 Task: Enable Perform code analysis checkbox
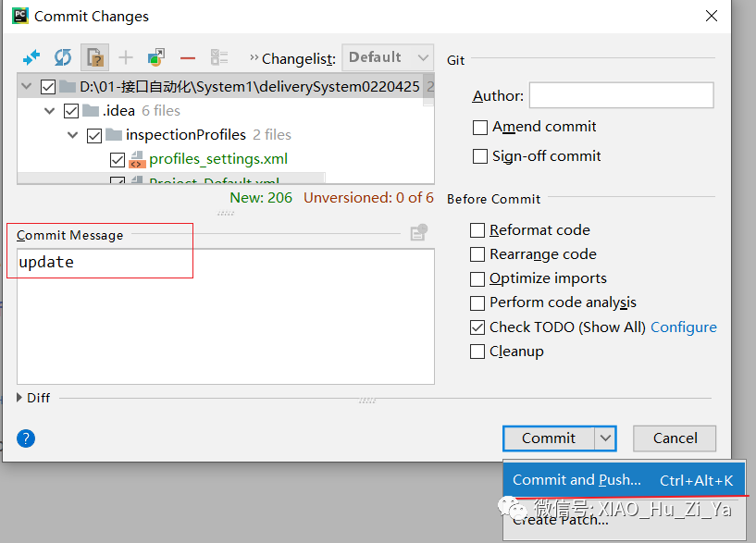(477, 303)
